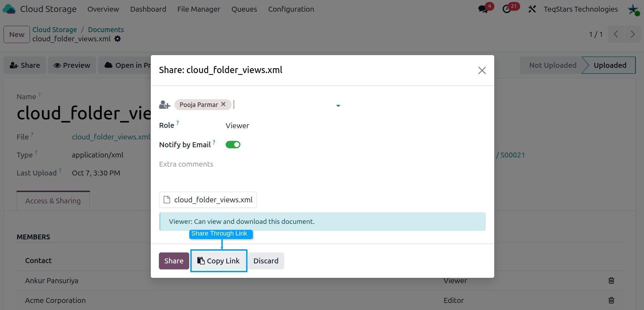Open the Queues menu

[244, 9]
